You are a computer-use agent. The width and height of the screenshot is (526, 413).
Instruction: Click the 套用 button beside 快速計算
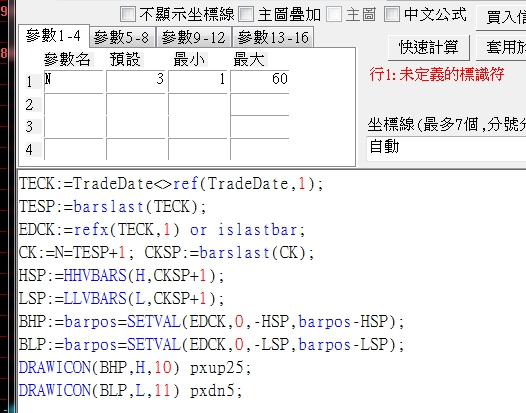(x=502, y=47)
